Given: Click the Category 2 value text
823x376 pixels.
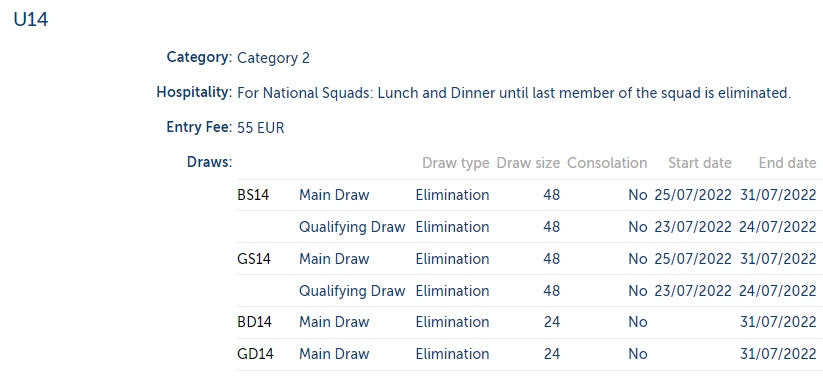Looking at the screenshot, I should [x=273, y=58].
